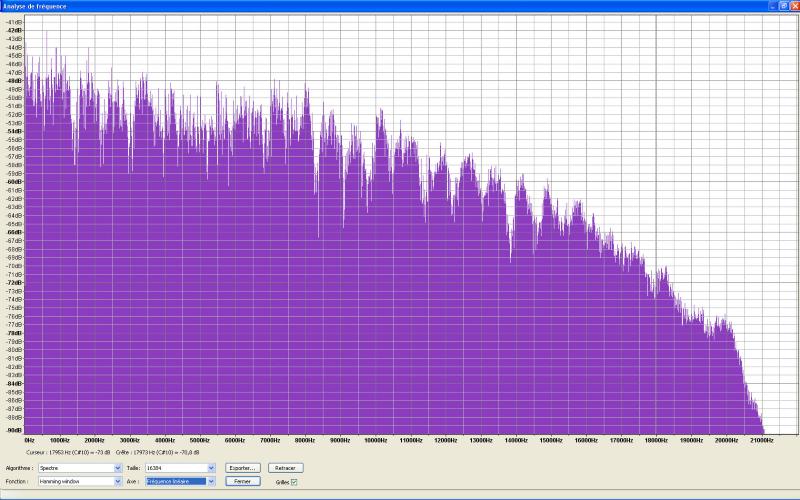The width and height of the screenshot is (800, 500).
Task: Click the -48dB scale label
Action: pos(15,81)
